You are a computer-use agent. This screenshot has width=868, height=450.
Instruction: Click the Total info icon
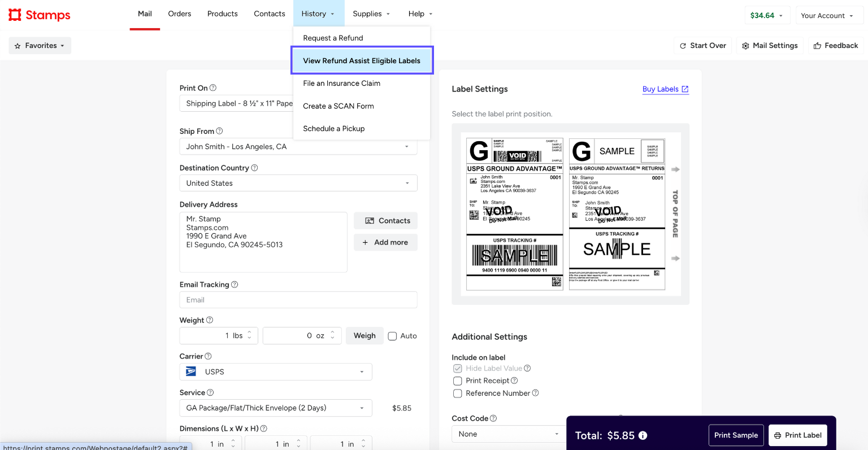643,435
